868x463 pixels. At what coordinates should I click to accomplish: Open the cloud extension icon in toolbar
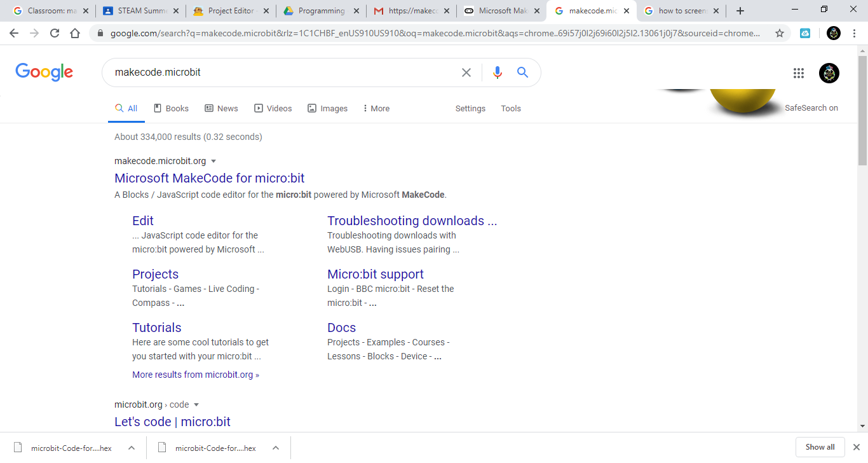(x=805, y=34)
